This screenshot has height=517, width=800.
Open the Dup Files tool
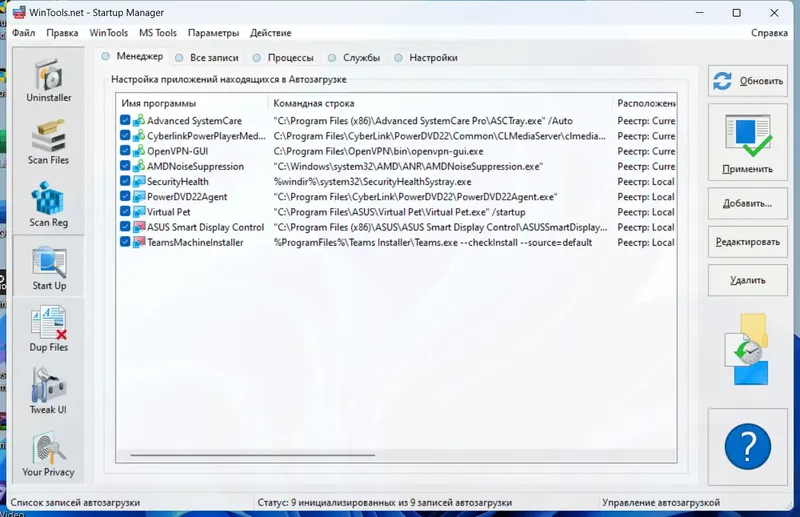click(48, 330)
